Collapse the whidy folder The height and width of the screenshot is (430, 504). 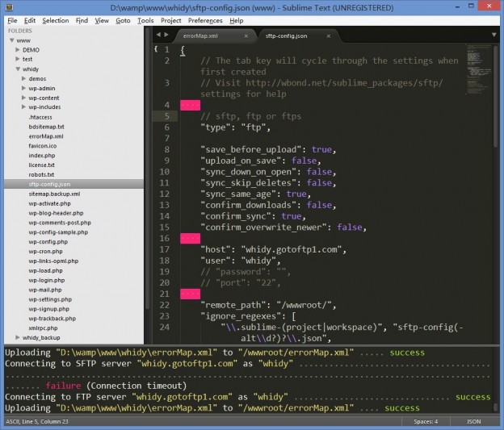click(x=18, y=69)
